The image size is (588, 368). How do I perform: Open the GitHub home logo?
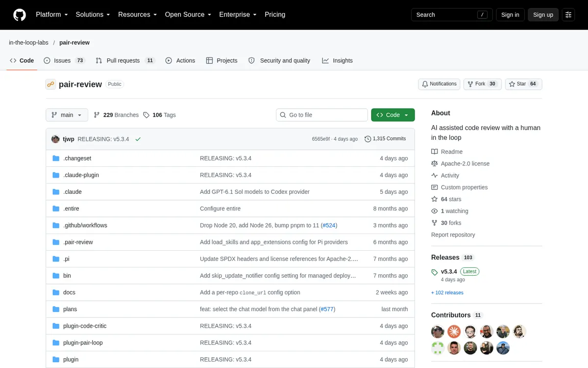[x=19, y=15]
